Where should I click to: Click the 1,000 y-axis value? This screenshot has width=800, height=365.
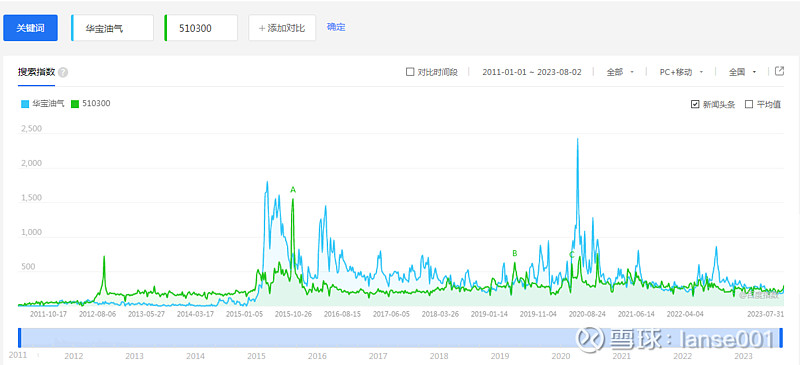point(31,232)
